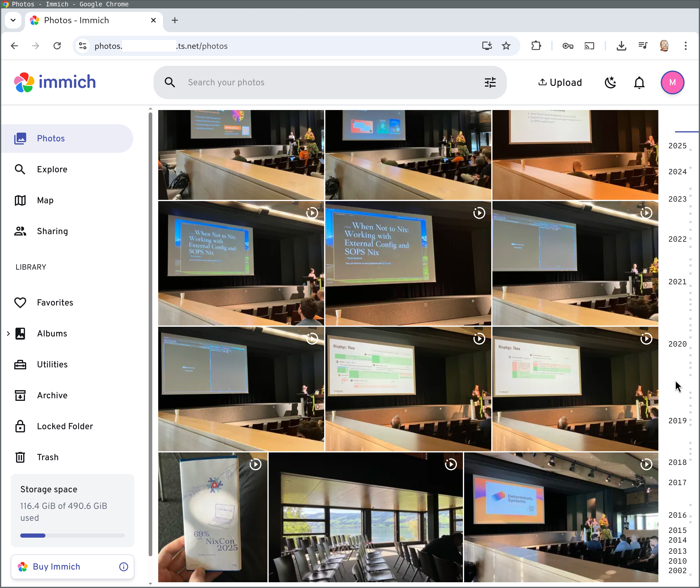The width and height of the screenshot is (700, 588).
Task: Click the Buy Immich button
Action: tap(57, 567)
